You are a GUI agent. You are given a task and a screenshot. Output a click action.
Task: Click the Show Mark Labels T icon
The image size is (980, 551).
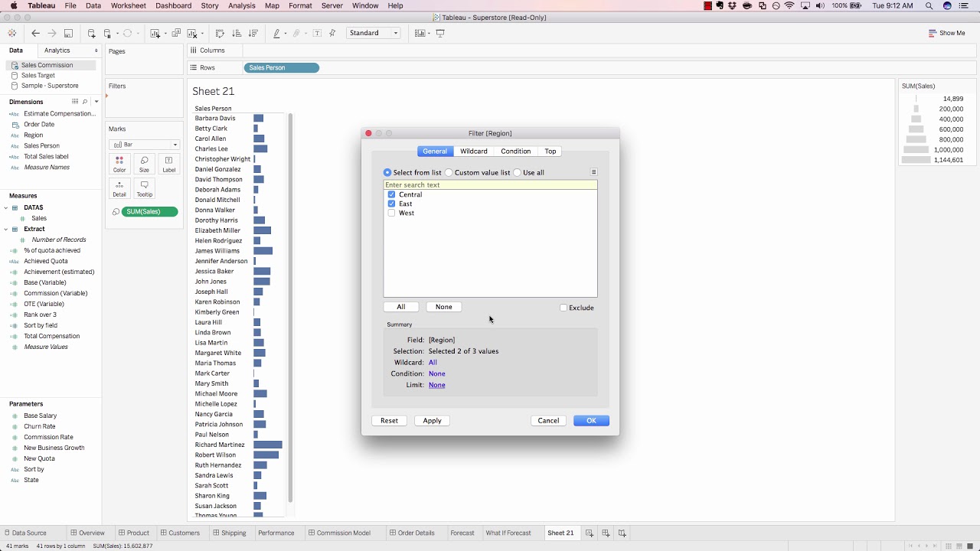[317, 33]
